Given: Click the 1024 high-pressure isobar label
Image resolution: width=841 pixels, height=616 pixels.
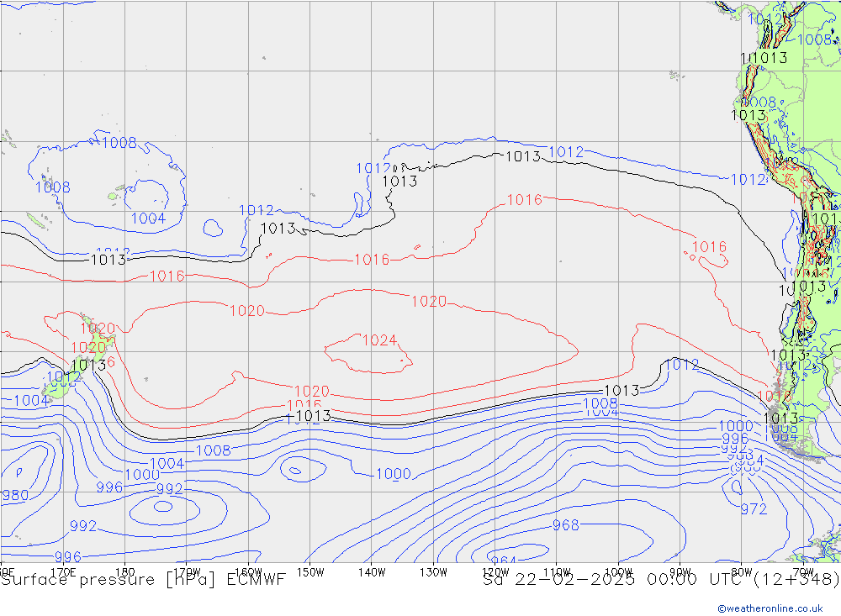Looking at the screenshot, I should [x=379, y=340].
